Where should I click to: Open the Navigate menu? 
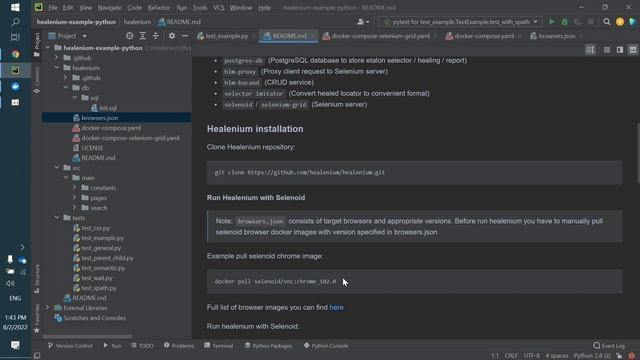pyautogui.click(x=109, y=7)
